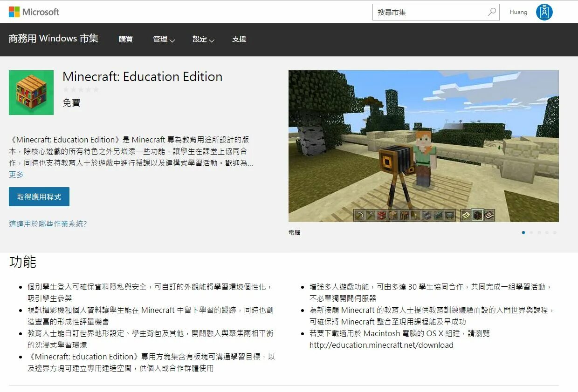Click the bullet beginning 為新接觸 Minecraft 的教育人士
Viewport: 578px width, 392px height.
click(x=432, y=316)
